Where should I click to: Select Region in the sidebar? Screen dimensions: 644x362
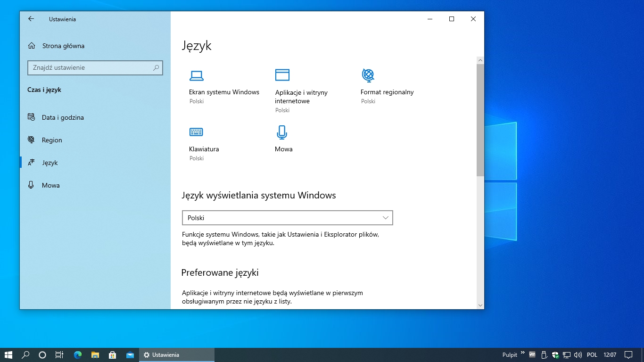52,140
